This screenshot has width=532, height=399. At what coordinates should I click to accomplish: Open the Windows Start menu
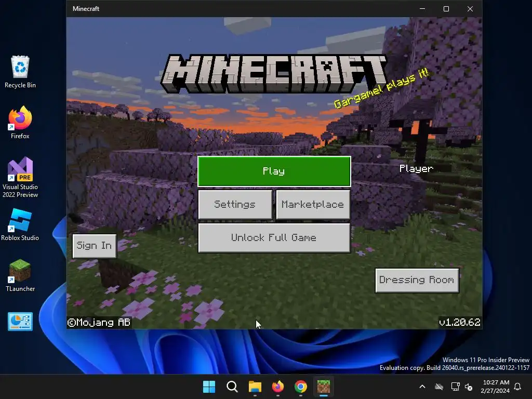point(209,387)
